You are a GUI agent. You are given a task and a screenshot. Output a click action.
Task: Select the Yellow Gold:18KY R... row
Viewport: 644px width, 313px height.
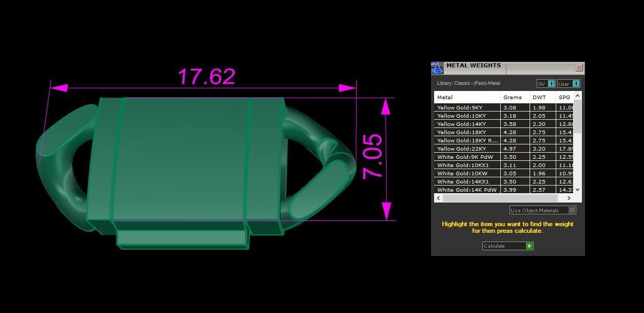point(504,140)
